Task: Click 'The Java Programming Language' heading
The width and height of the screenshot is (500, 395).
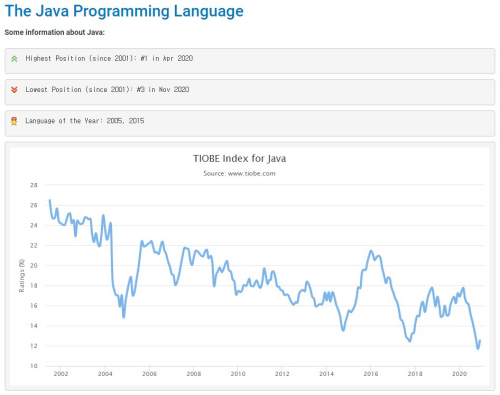Action: [124, 11]
